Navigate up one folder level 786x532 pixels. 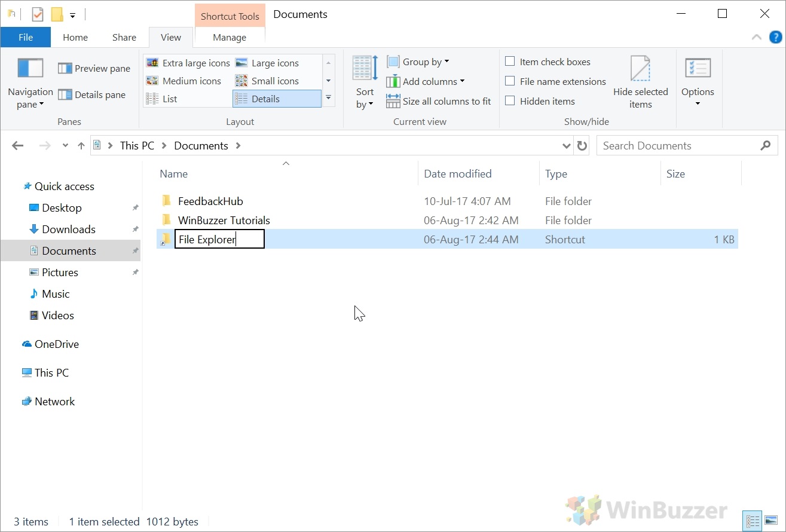pyautogui.click(x=81, y=145)
